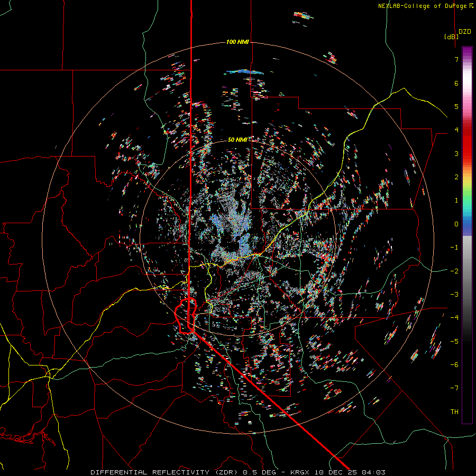Click the color scale value 7
The width and height of the screenshot is (476, 476).
[x=456, y=59]
